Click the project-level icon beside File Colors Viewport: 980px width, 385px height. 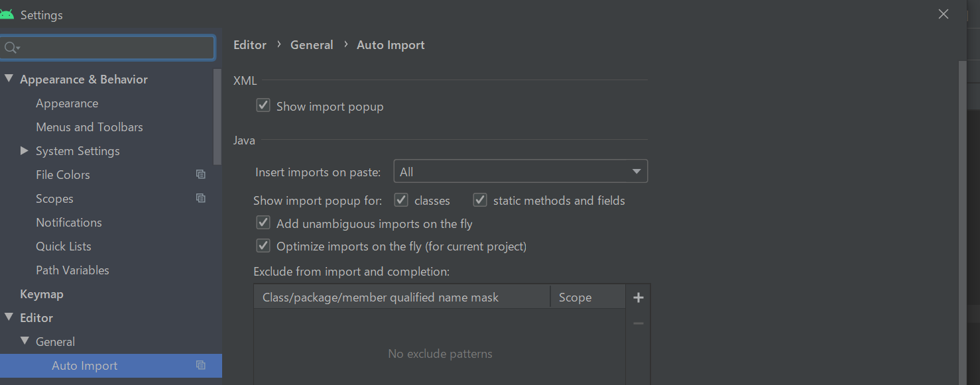[201, 175]
